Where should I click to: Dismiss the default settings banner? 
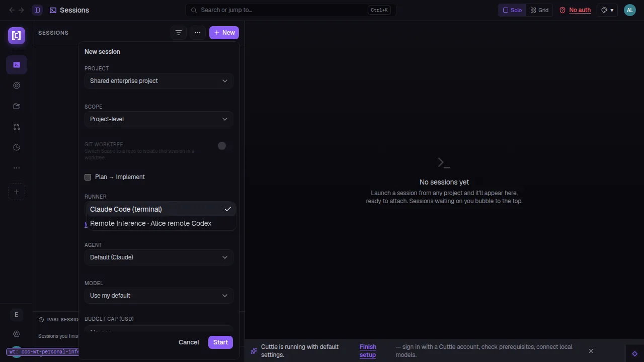(591, 351)
